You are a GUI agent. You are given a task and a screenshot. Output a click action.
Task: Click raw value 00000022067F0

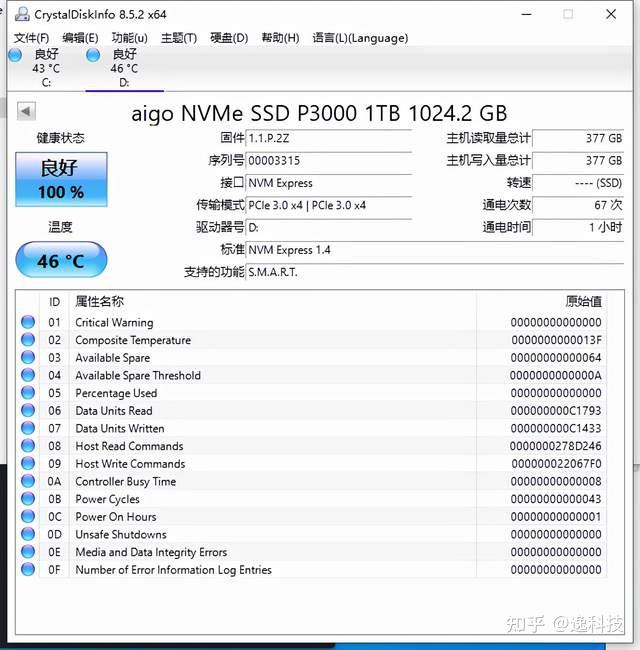coord(556,464)
